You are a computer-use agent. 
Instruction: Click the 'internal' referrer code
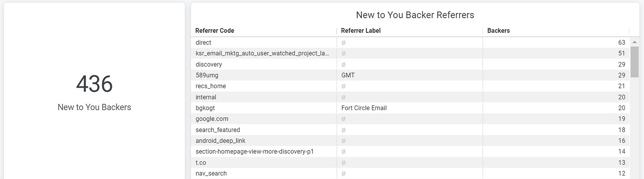(206, 97)
